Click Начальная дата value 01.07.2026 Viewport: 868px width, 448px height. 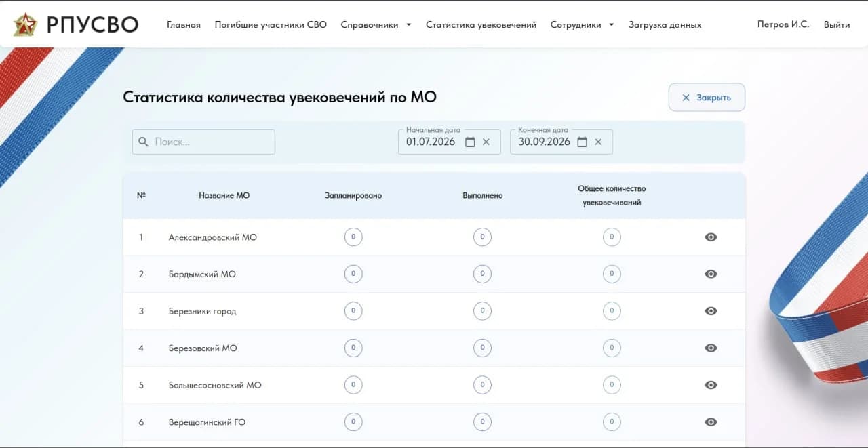[431, 142]
